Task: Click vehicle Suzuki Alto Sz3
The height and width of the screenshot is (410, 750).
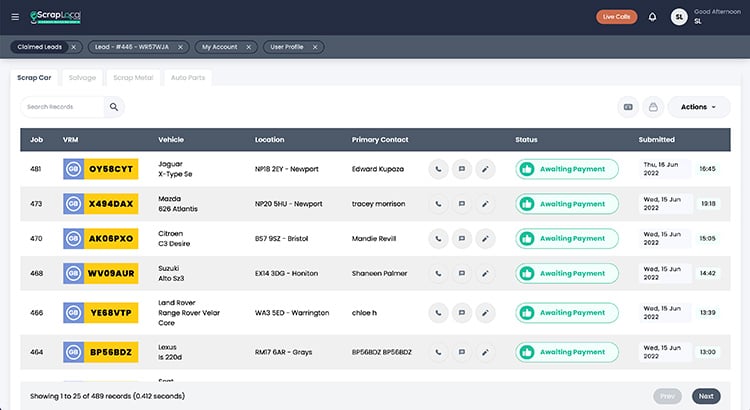Action: pyautogui.click(x=171, y=273)
